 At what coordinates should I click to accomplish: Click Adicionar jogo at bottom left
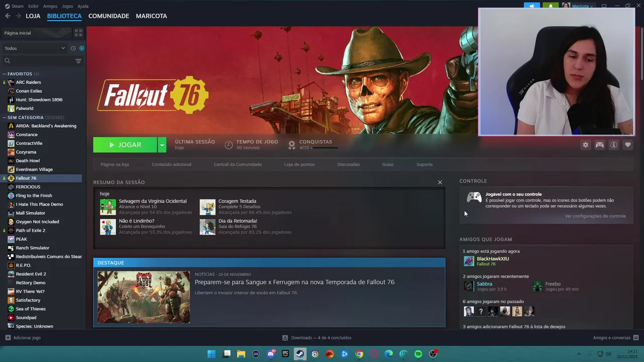(23, 338)
